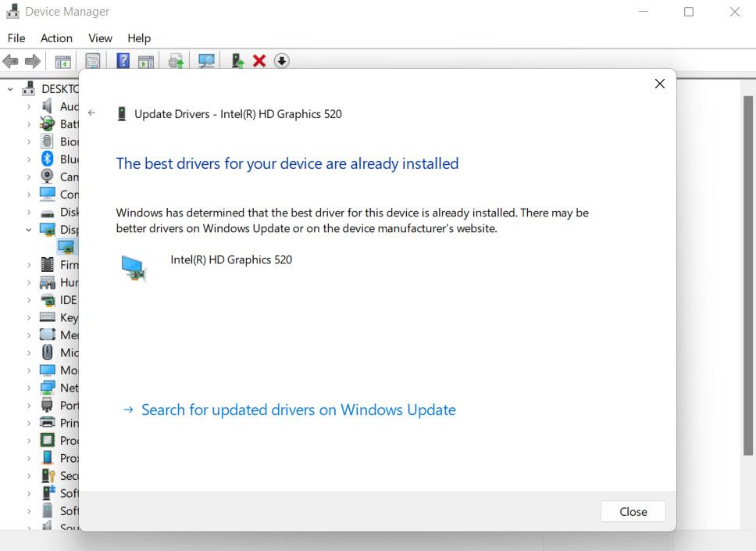Click Search for updated drivers on Windows Update
Image resolution: width=756 pixels, height=551 pixels.
click(x=298, y=410)
